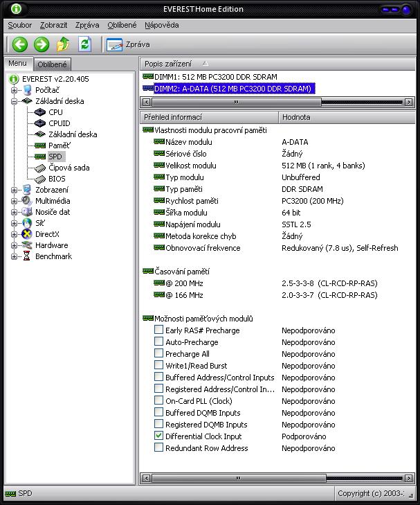Click the go up one level icon
Viewport: 420px width, 505px height.
pos(63,44)
